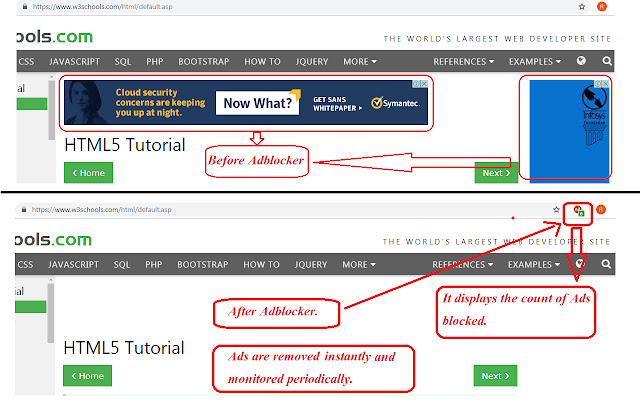
Task: Click the bookmark star in the top screenshot
Action: pyautogui.click(x=582, y=7)
